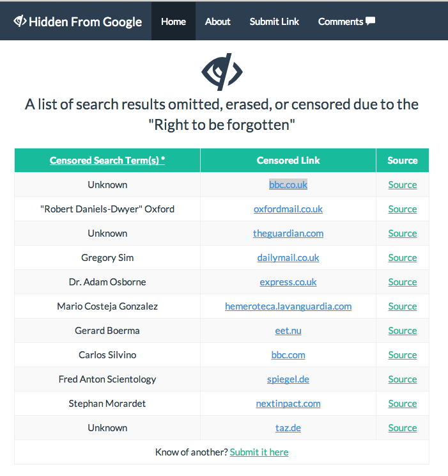This screenshot has width=448, height=476.
Task: Click the spiegel.de censored link
Action: [288, 379]
